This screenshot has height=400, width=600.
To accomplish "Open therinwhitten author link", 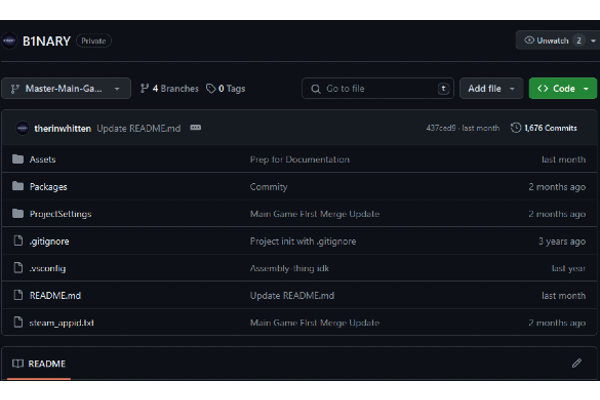I will point(63,129).
